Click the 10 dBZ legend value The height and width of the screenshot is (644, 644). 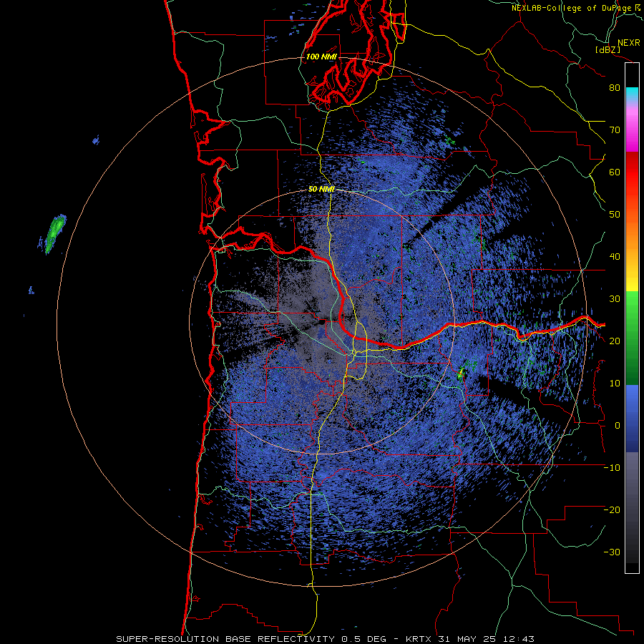click(x=615, y=384)
